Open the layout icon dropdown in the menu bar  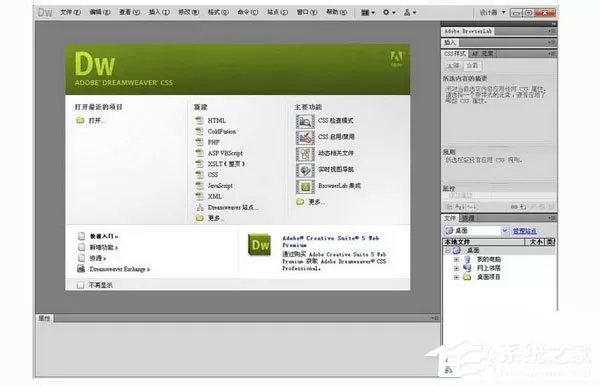(368, 13)
